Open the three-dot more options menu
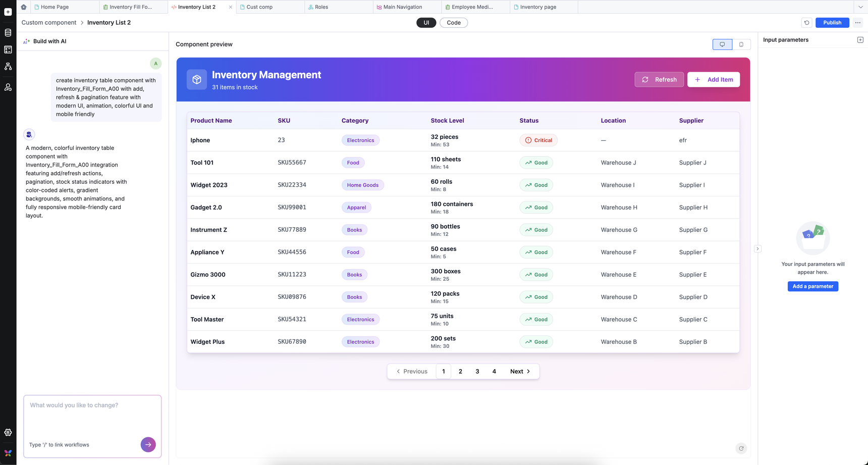 (x=857, y=23)
